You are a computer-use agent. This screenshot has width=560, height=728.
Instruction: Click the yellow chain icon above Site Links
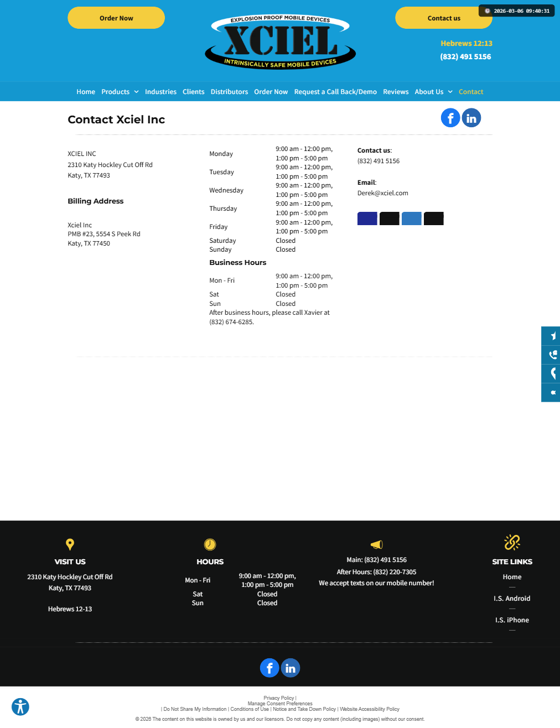pos(512,542)
